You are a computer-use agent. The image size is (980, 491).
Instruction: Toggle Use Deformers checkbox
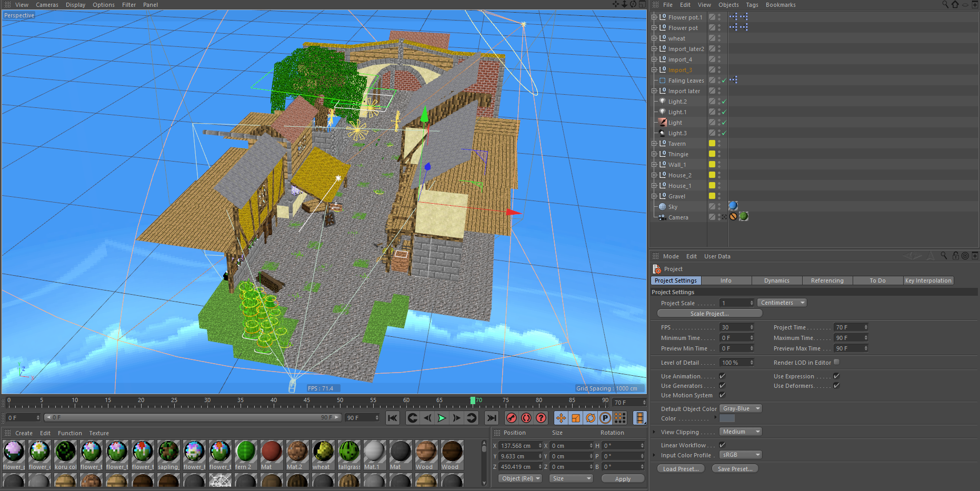836,385
